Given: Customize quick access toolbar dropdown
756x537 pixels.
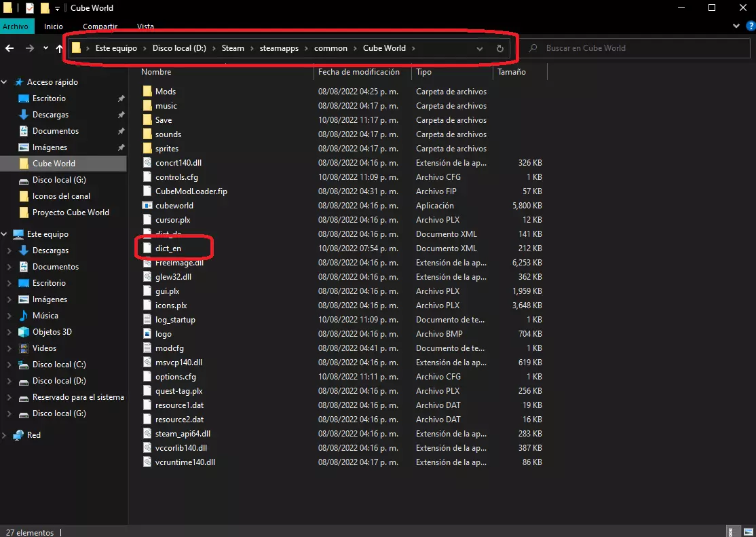Looking at the screenshot, I should (x=58, y=8).
